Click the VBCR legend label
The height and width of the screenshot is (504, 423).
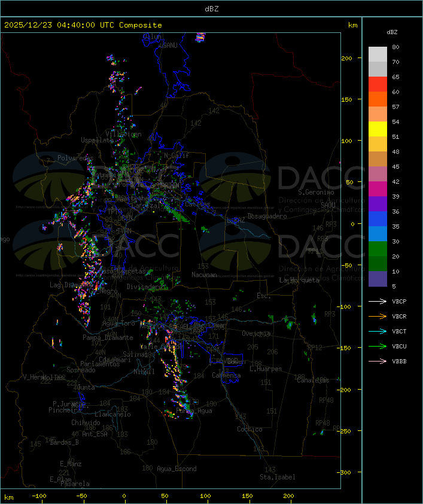click(x=399, y=316)
